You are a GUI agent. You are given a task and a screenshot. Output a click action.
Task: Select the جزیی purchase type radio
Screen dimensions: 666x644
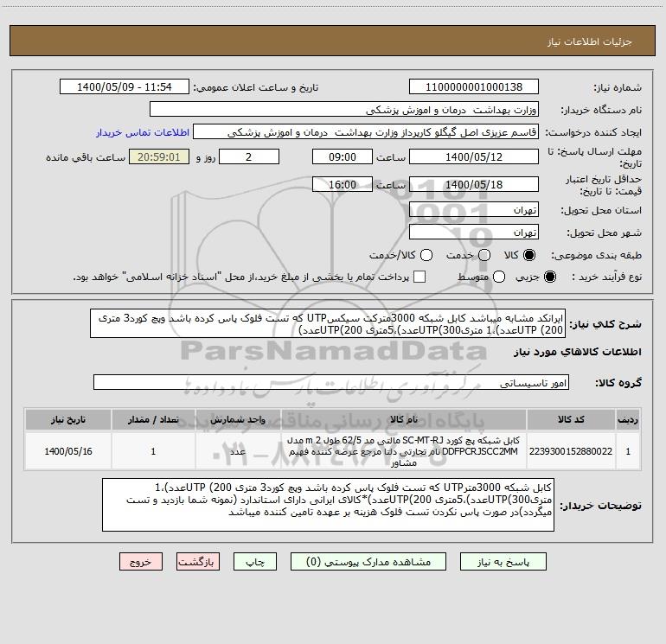pos(549,277)
